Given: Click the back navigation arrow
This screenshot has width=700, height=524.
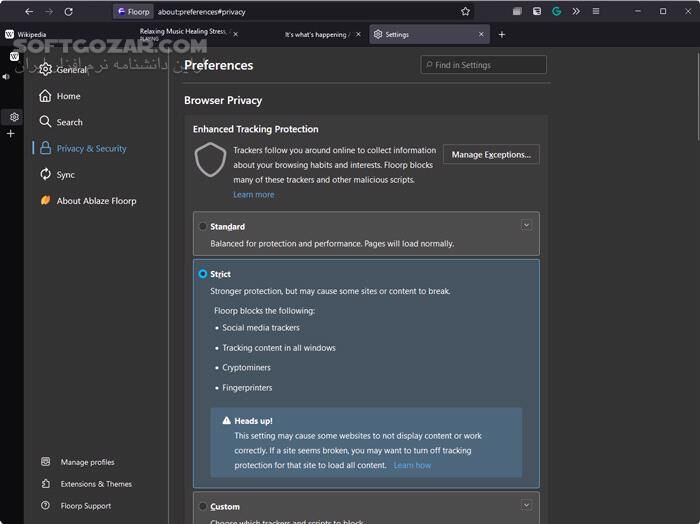Looking at the screenshot, I should coord(28,12).
